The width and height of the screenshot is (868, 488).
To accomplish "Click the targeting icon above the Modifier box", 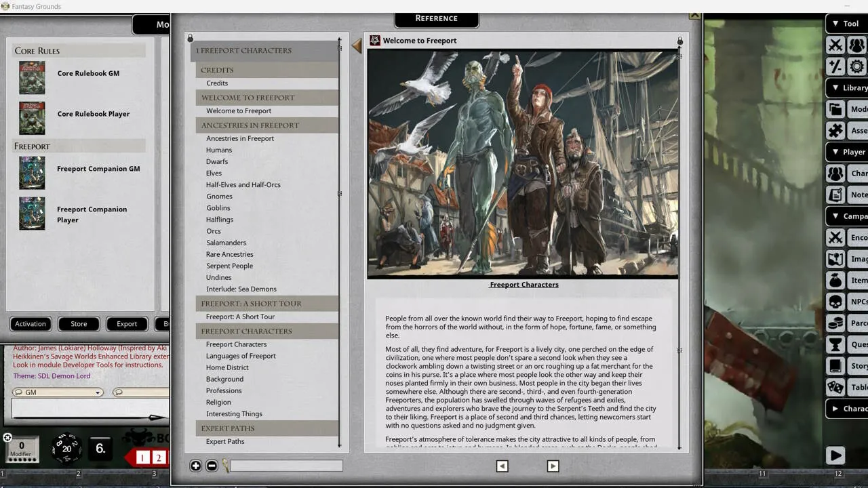I will pos(7,438).
